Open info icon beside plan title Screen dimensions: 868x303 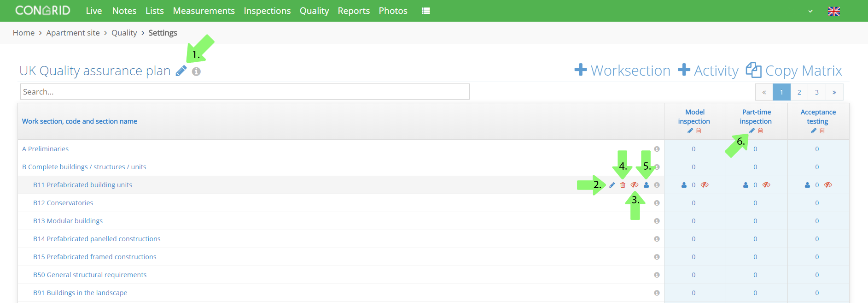(x=196, y=71)
